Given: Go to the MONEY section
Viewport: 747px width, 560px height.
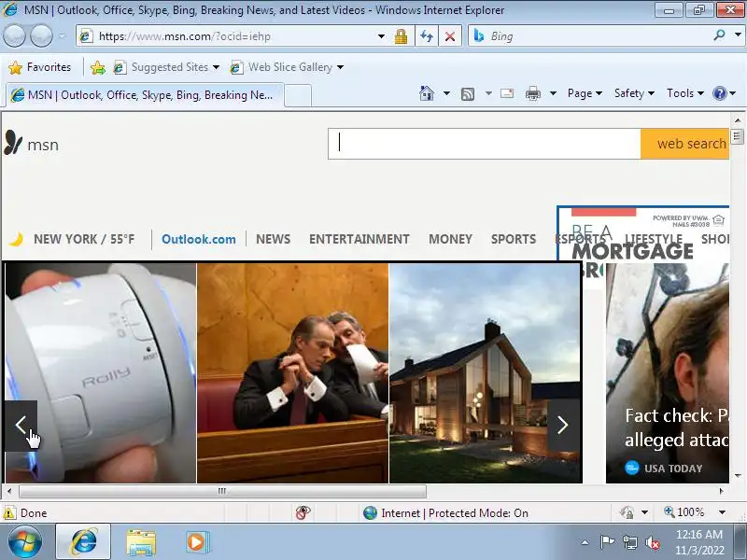Looking at the screenshot, I should point(450,239).
